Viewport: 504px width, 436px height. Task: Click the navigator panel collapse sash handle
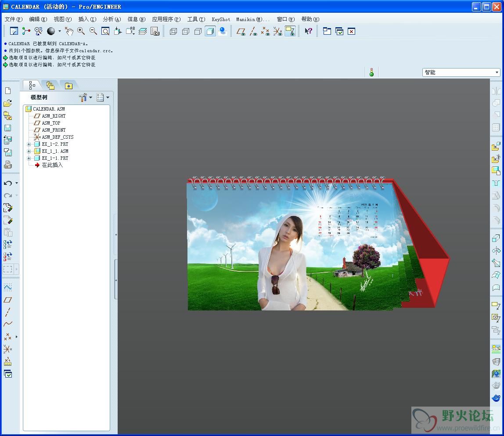(x=116, y=280)
